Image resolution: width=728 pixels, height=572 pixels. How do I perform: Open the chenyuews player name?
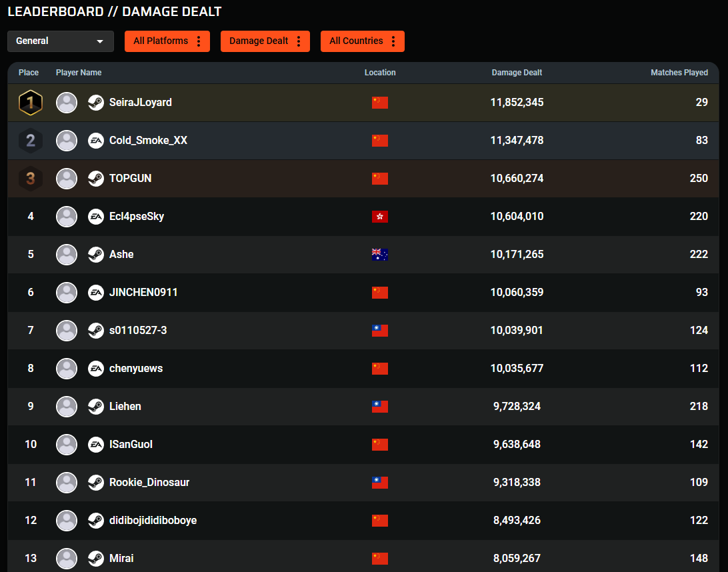pos(135,369)
